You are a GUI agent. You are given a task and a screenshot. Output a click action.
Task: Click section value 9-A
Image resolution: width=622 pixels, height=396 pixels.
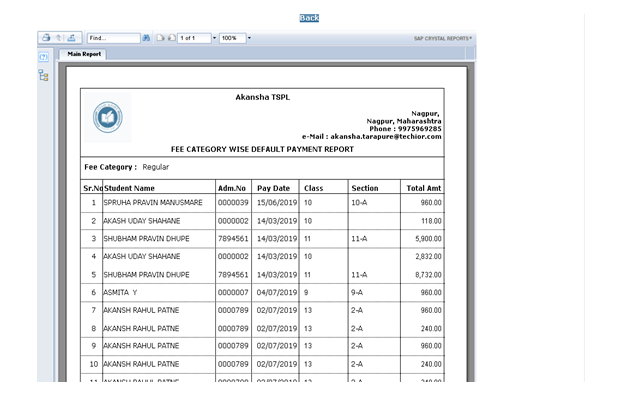tap(357, 292)
